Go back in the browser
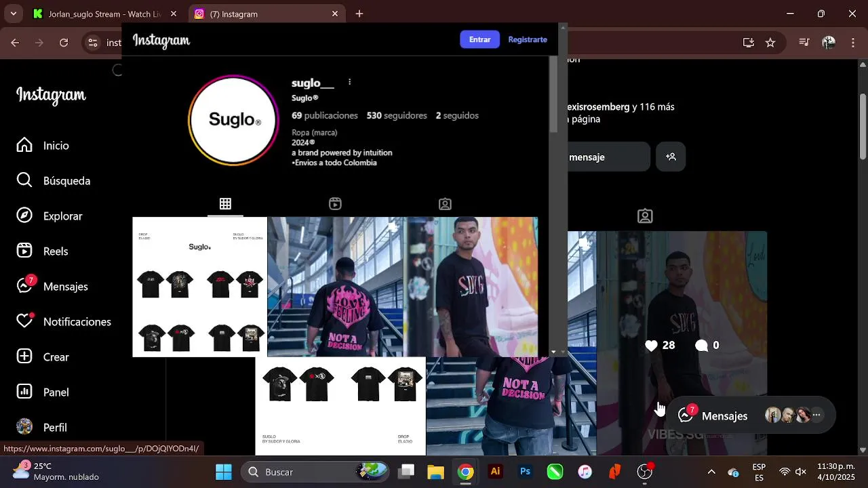 pos(15,43)
